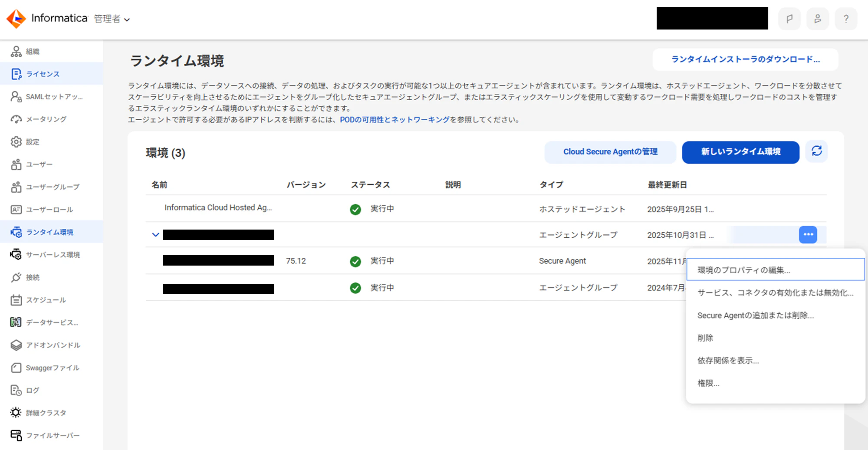Click the ユーザーグループ sidebar icon
The height and width of the screenshot is (450, 868).
[16, 187]
